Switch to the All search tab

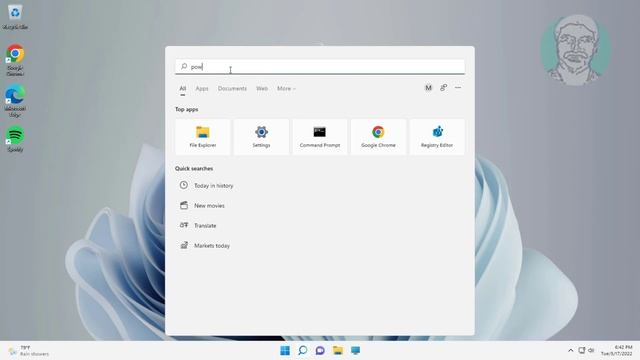pos(182,89)
